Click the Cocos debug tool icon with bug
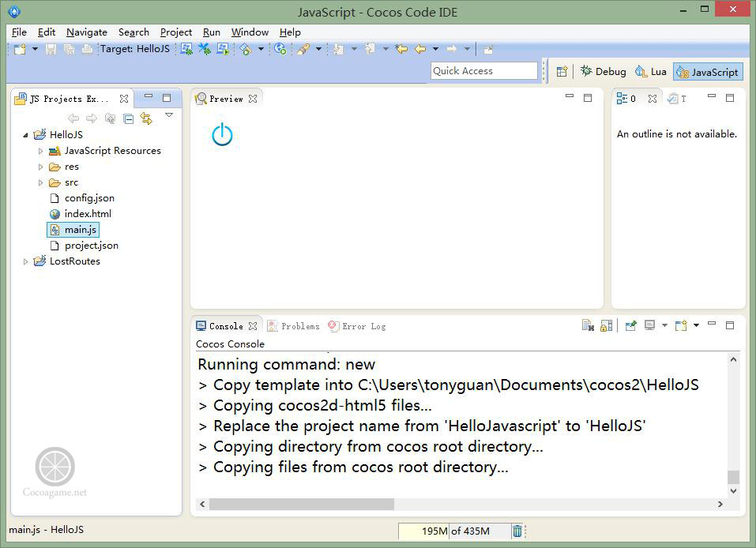 tap(205, 49)
